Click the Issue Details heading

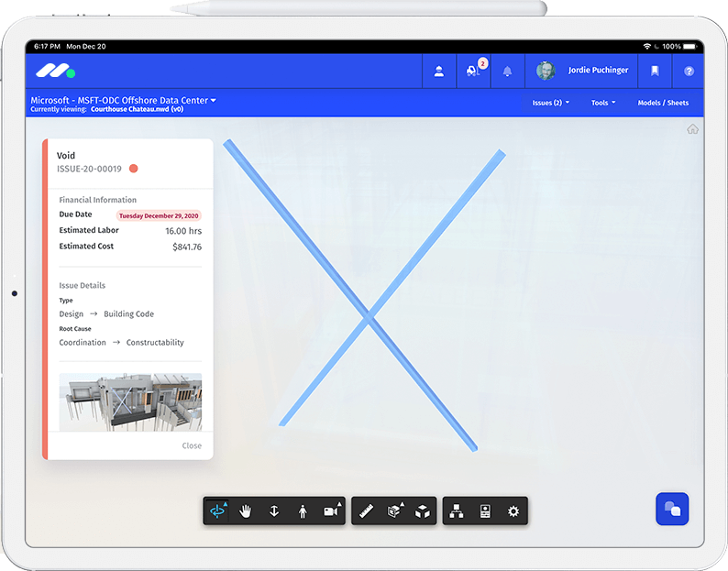point(82,285)
